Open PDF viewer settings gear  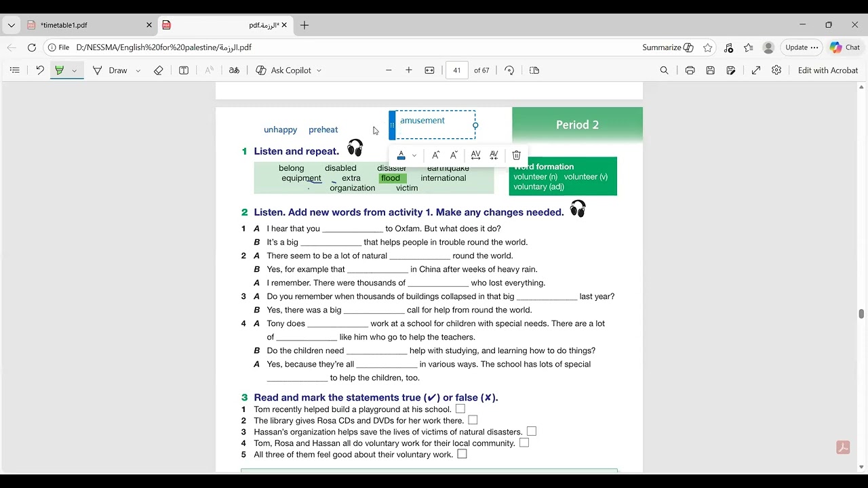point(776,70)
